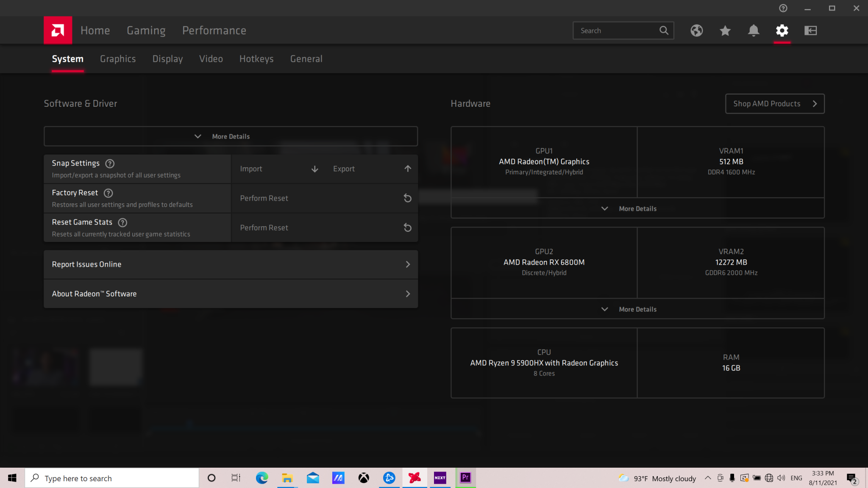Click Export snap settings button
The image size is (868, 488).
[x=371, y=169]
